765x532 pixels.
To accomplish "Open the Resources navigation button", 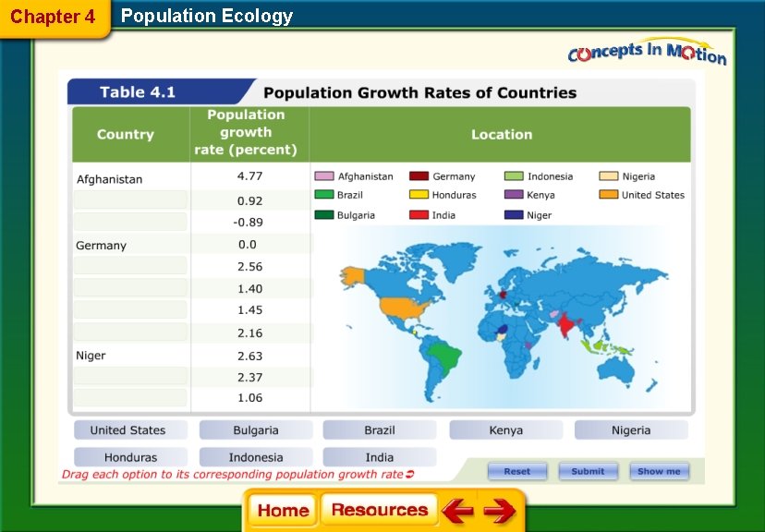I will tap(379, 510).
